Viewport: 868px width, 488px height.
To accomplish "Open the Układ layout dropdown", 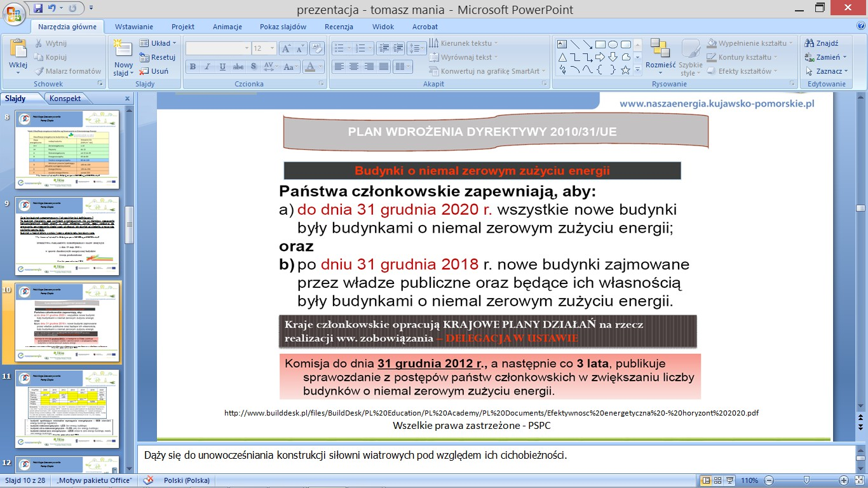I will [158, 43].
